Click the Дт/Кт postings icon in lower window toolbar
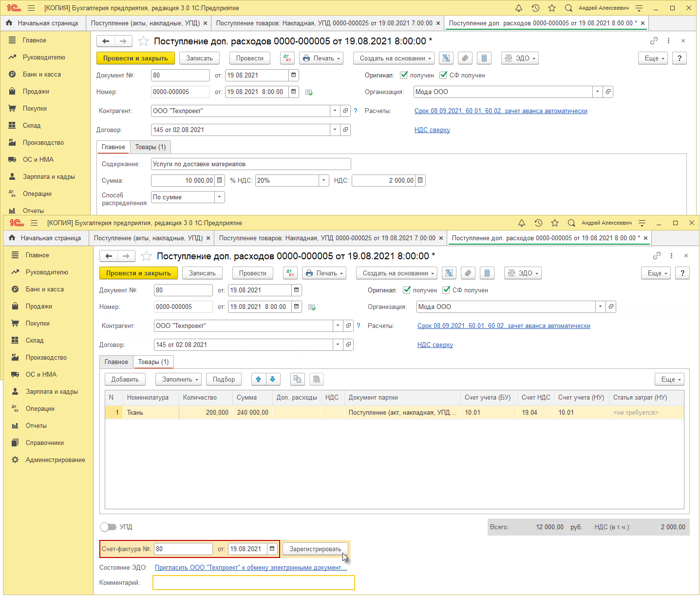 [290, 273]
